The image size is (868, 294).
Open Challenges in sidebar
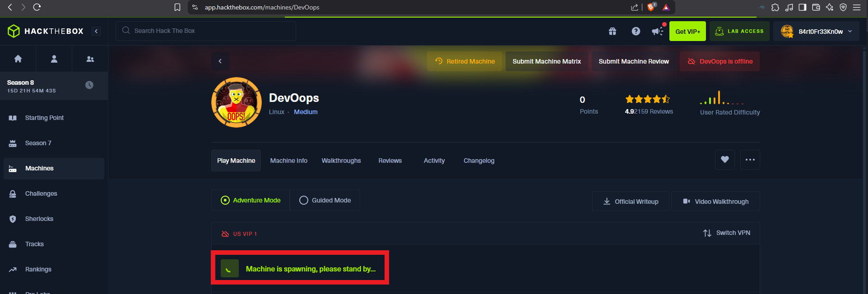pyautogui.click(x=54, y=193)
